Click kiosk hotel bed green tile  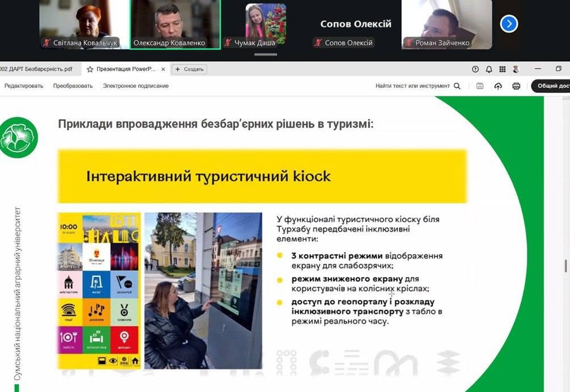[97, 340]
